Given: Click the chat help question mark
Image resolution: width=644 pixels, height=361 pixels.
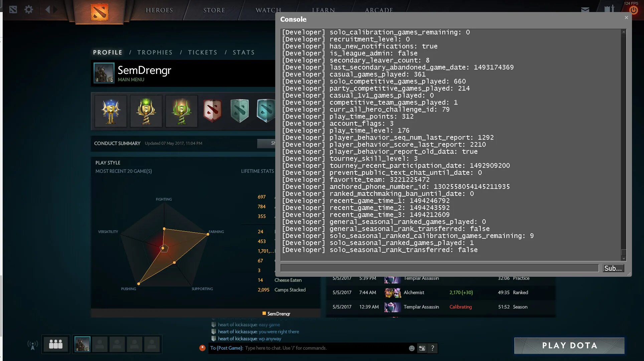Looking at the screenshot, I should (433, 348).
